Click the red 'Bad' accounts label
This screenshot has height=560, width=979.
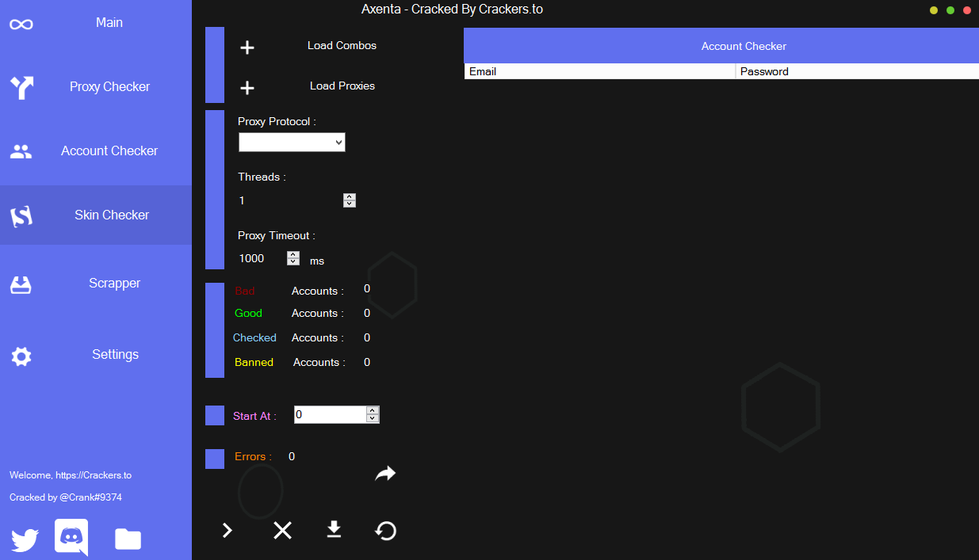[245, 291]
